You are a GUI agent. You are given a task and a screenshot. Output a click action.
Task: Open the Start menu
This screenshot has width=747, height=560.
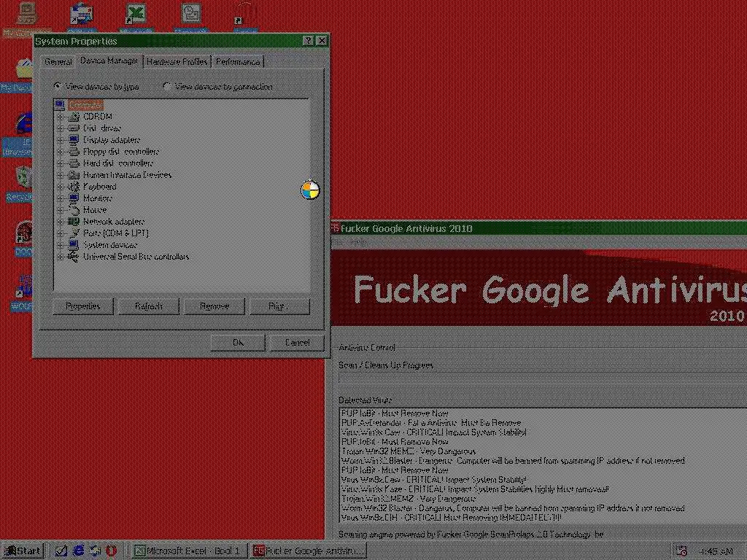tap(23, 551)
